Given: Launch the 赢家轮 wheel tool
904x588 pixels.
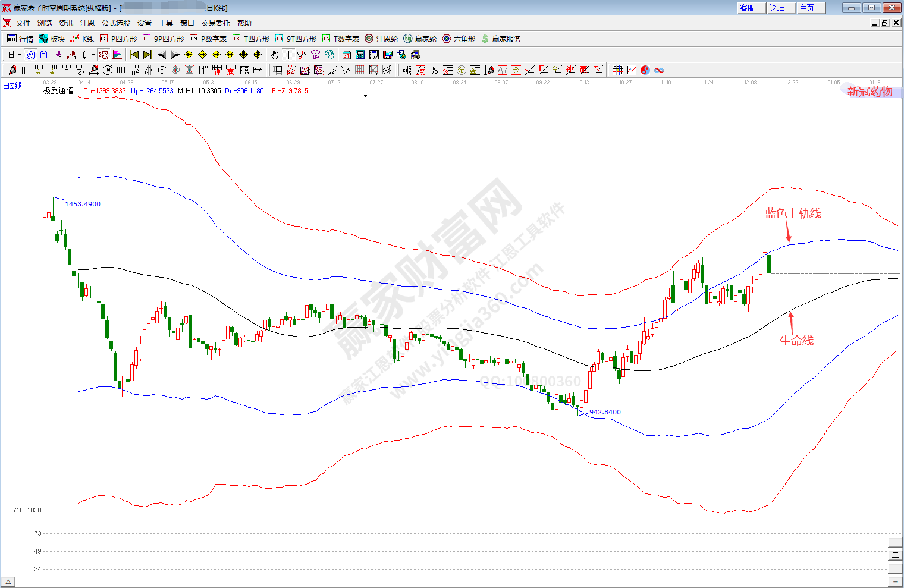Looking at the screenshot, I should click(420, 39).
